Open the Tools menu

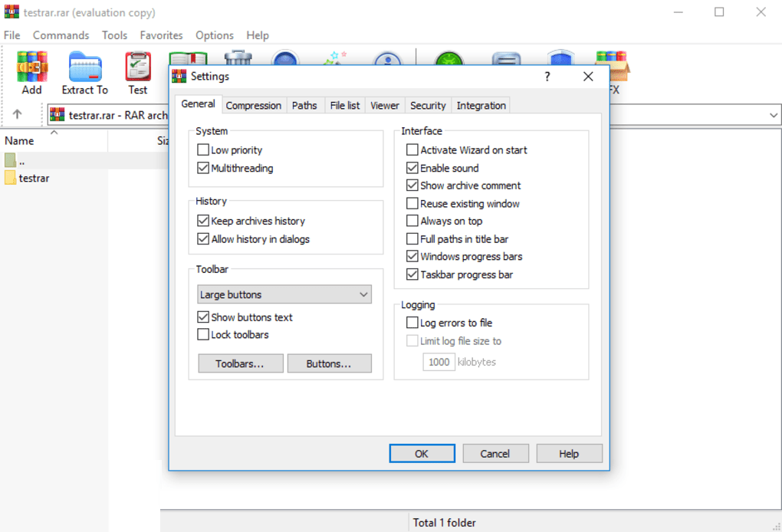(115, 35)
